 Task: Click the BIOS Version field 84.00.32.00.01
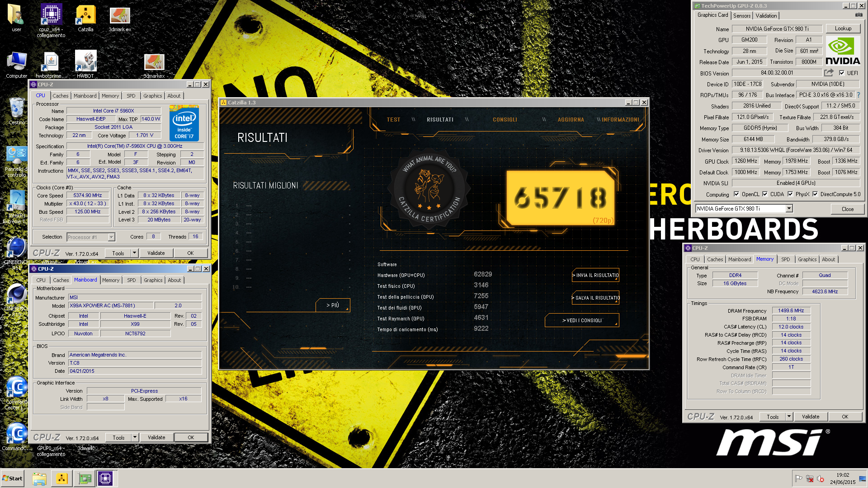point(777,73)
